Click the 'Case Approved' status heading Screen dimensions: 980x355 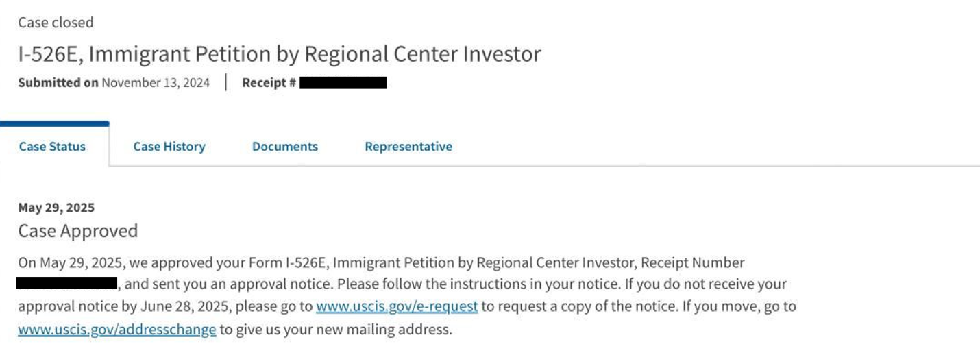77,231
